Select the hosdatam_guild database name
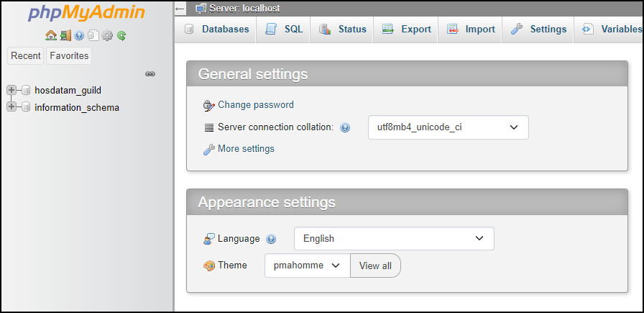The height and width of the screenshot is (313, 644). (x=68, y=90)
